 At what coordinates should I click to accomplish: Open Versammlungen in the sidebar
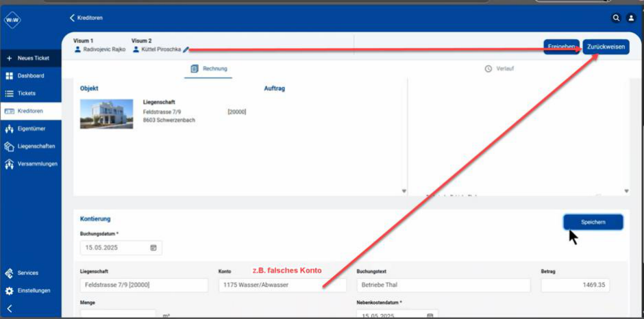click(31, 164)
